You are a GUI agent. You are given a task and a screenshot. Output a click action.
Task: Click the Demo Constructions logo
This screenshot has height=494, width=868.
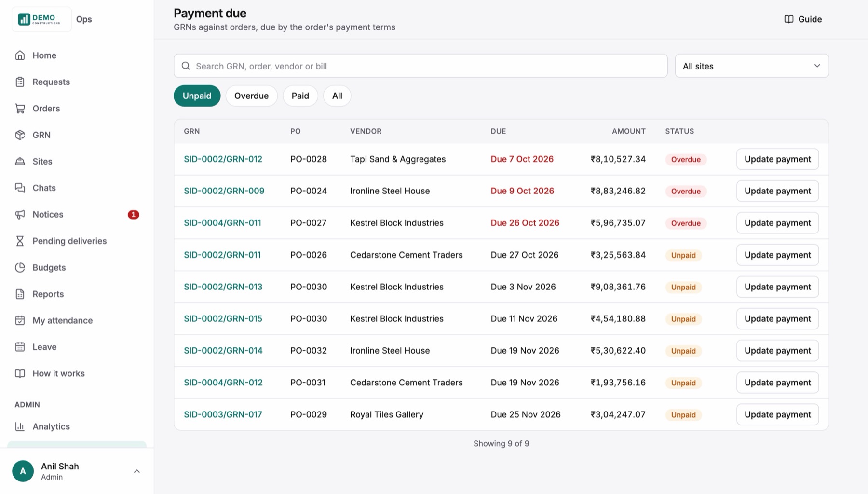(x=41, y=19)
